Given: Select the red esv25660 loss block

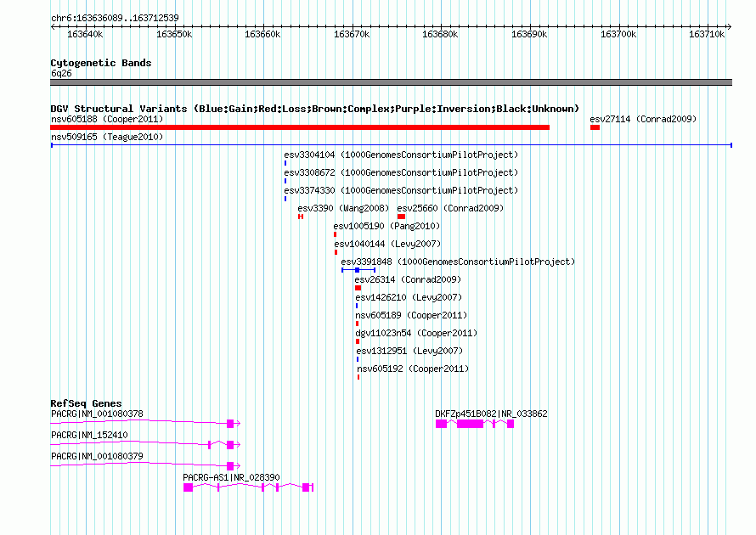Looking at the screenshot, I should coord(401,217).
